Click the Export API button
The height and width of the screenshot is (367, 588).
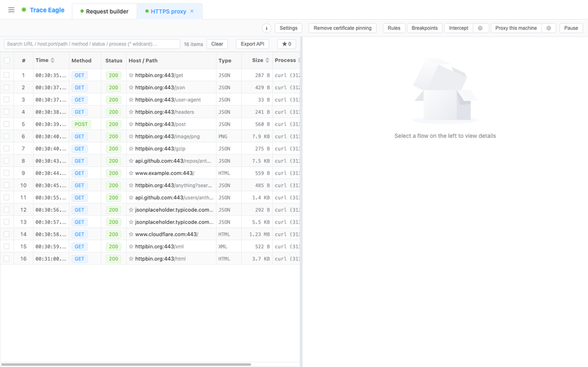point(252,44)
